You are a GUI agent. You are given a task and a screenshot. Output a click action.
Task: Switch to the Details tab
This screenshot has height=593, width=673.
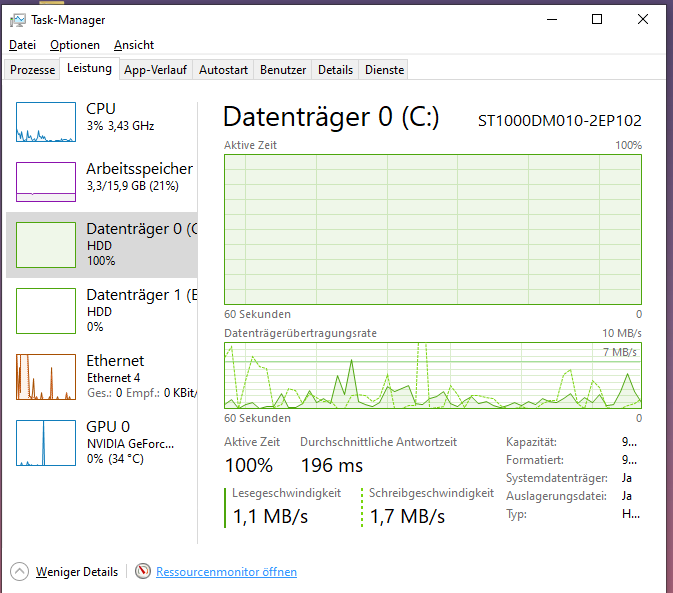[335, 70]
